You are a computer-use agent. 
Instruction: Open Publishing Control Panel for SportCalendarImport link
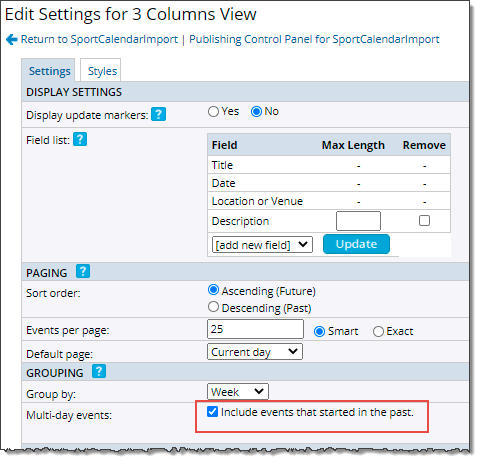tap(314, 39)
